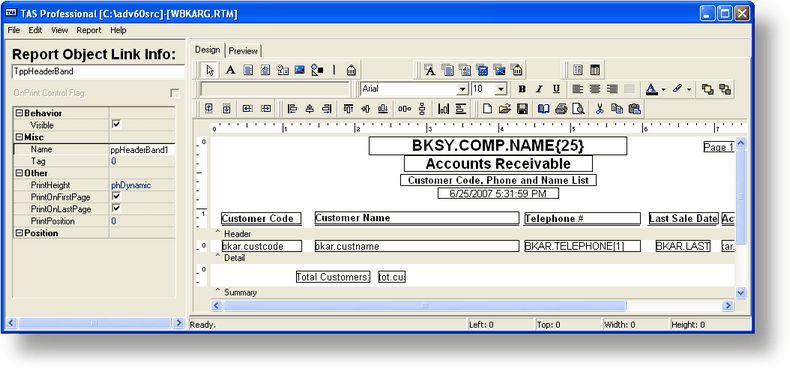This screenshot has height=369, width=790.
Task: Select the arrow pointer tool
Action: [210, 70]
